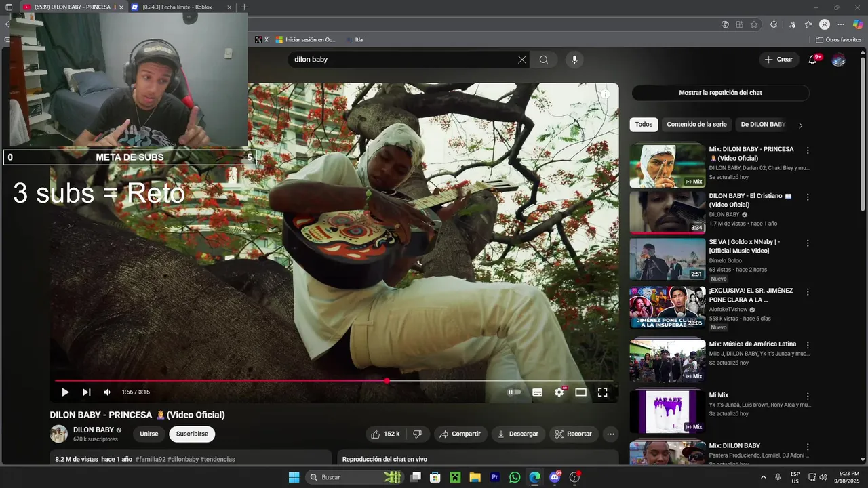Open options for Mi Mix
This screenshot has width=868, height=488.
[x=808, y=396]
